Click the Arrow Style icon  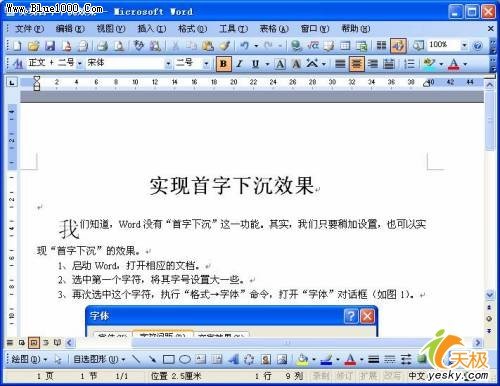click(x=406, y=359)
